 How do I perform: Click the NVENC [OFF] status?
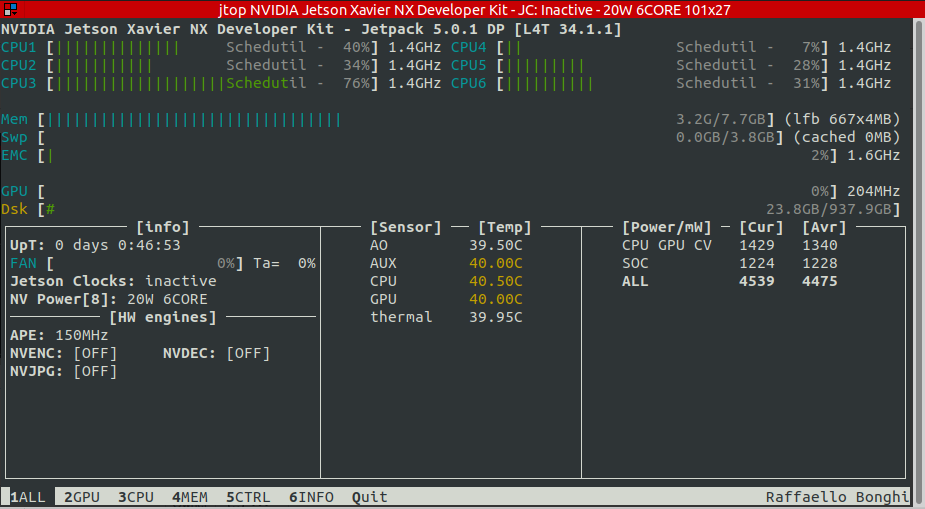[95, 353]
